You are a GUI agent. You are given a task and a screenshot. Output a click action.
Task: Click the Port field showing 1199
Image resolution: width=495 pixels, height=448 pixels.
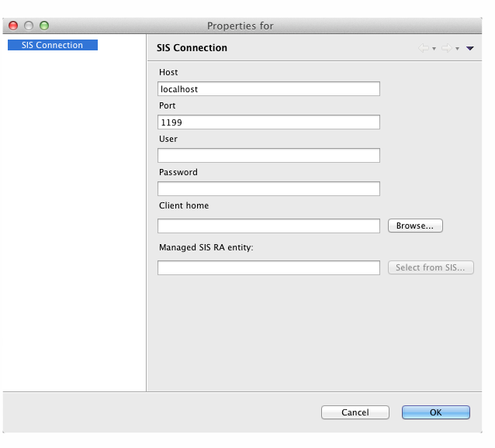tap(268, 122)
